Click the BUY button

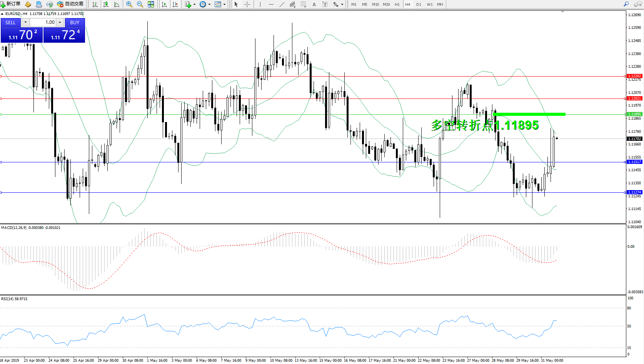click(x=75, y=23)
